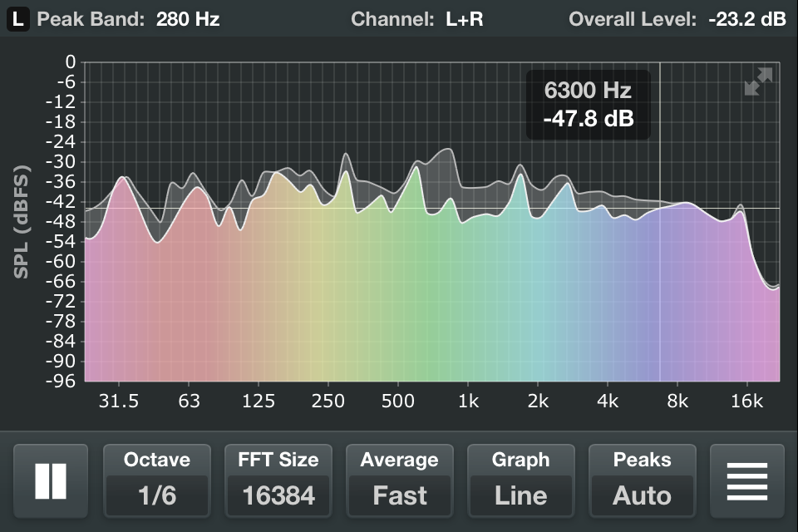
Task: Tap the Overall Level -23.2 dB readout
Action: tap(677, 19)
